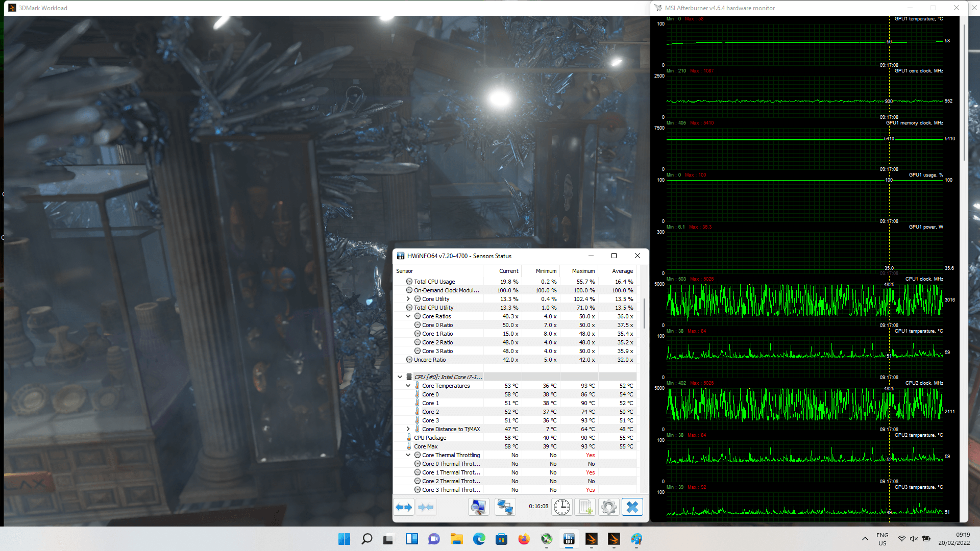Open the sensor summary magnifier icon
980x551 pixels.
[478, 507]
